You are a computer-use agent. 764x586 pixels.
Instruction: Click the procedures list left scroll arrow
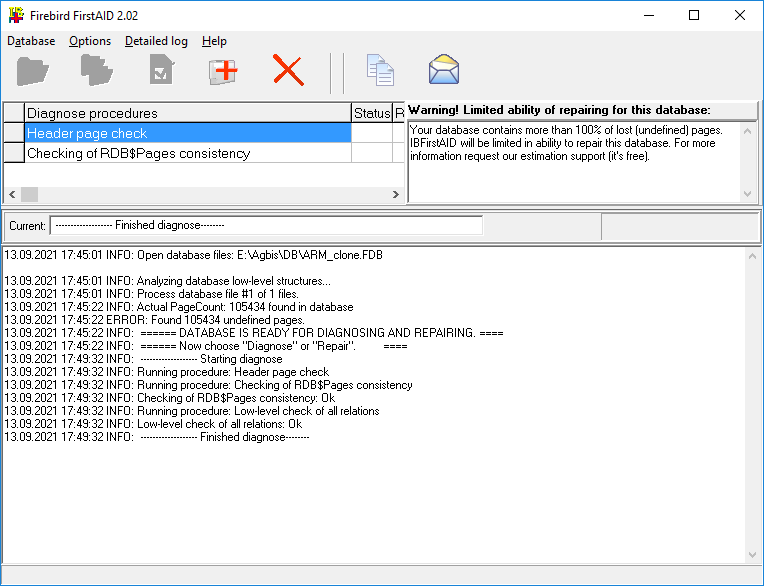[x=12, y=194]
